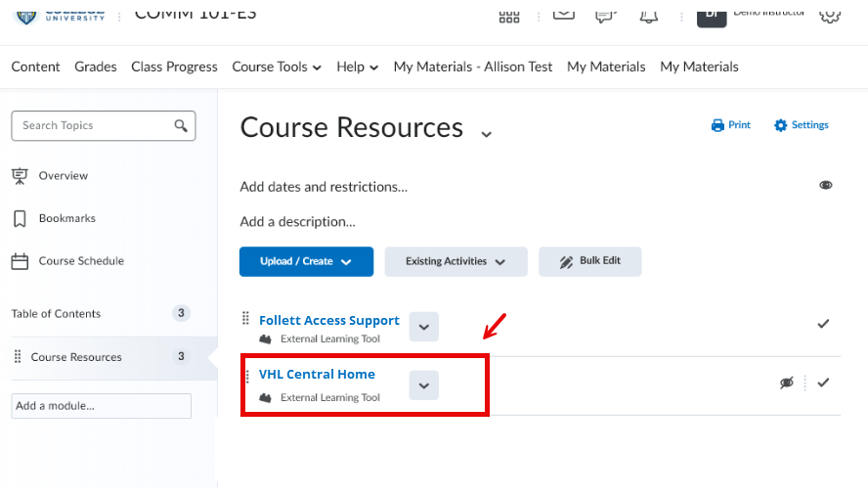Open VHL Central Home link
This screenshot has width=868, height=497.
[x=317, y=374]
